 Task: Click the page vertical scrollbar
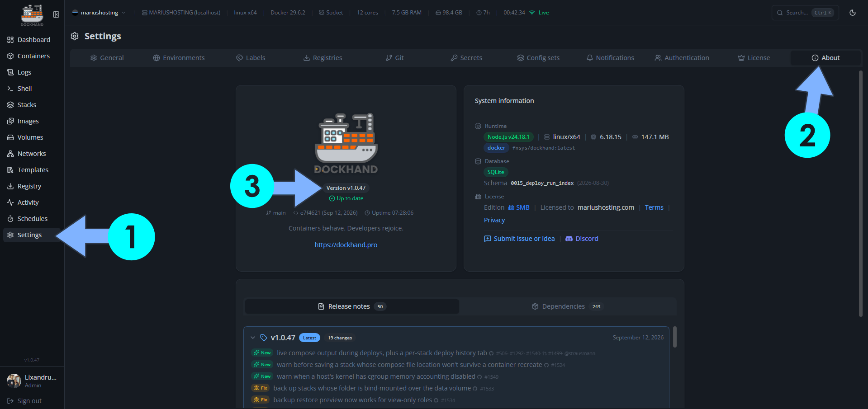861,193
